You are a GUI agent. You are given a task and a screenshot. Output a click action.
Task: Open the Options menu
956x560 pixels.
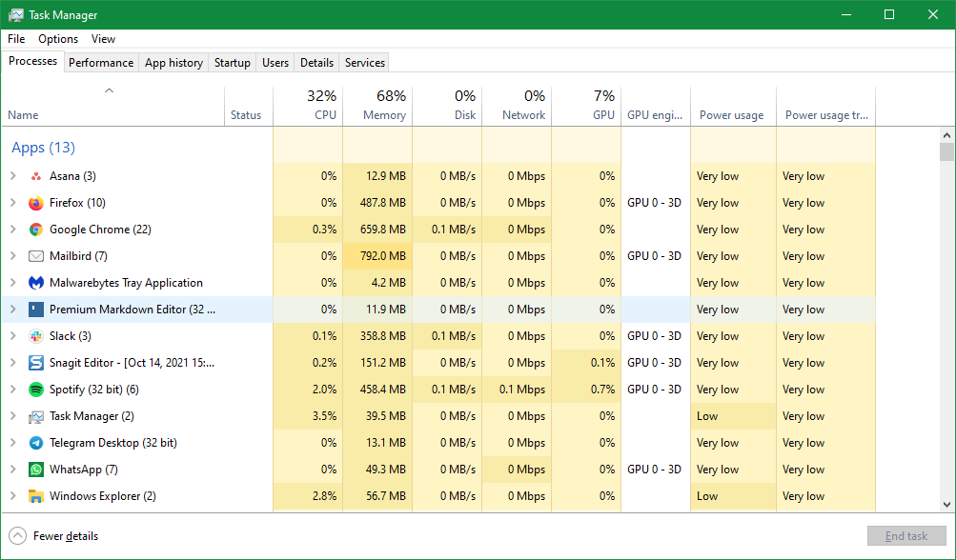click(x=57, y=39)
